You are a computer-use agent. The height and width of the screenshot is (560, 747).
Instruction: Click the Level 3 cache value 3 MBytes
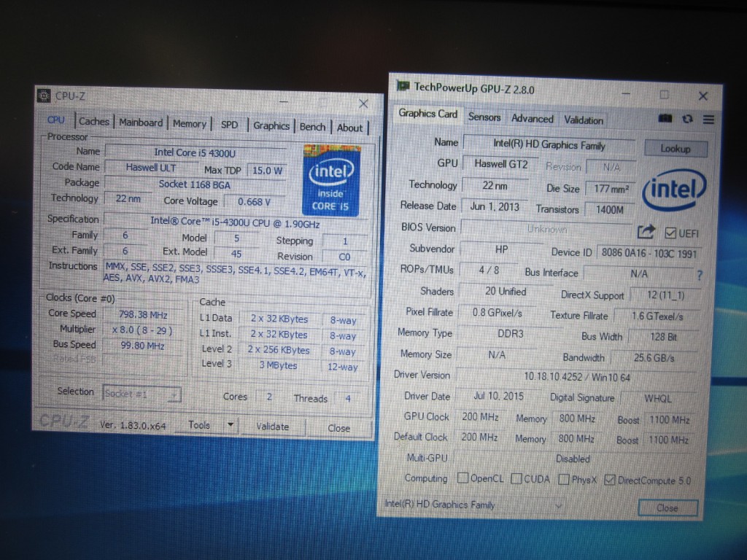[278, 365]
